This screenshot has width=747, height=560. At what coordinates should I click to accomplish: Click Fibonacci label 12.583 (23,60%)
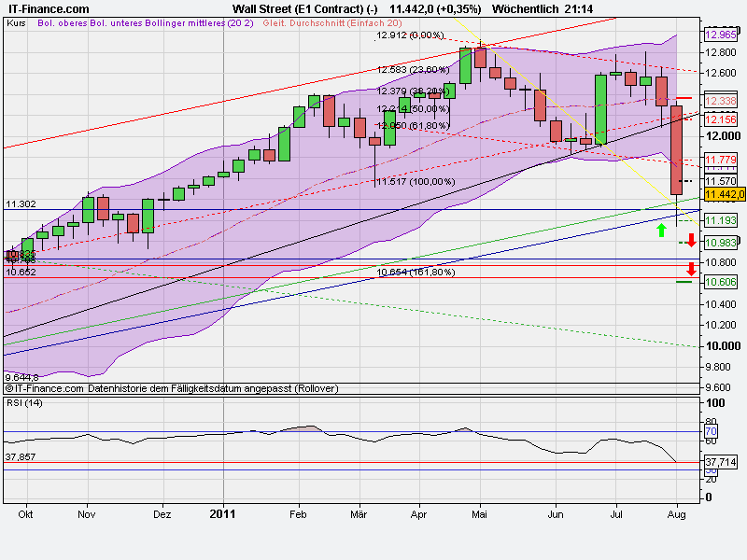(413, 70)
